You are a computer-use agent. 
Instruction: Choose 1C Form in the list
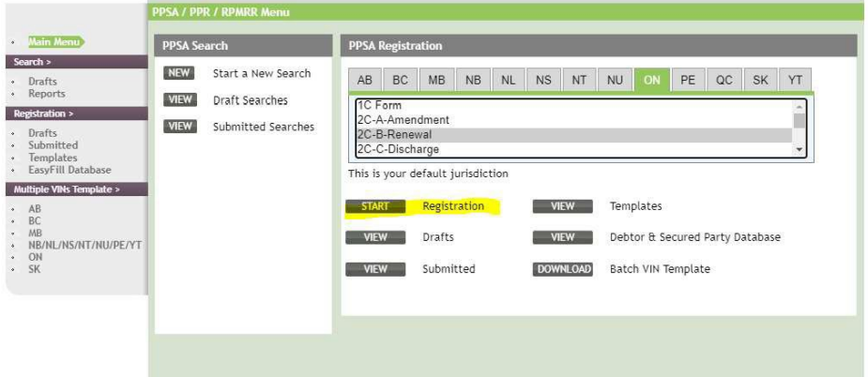coord(574,106)
